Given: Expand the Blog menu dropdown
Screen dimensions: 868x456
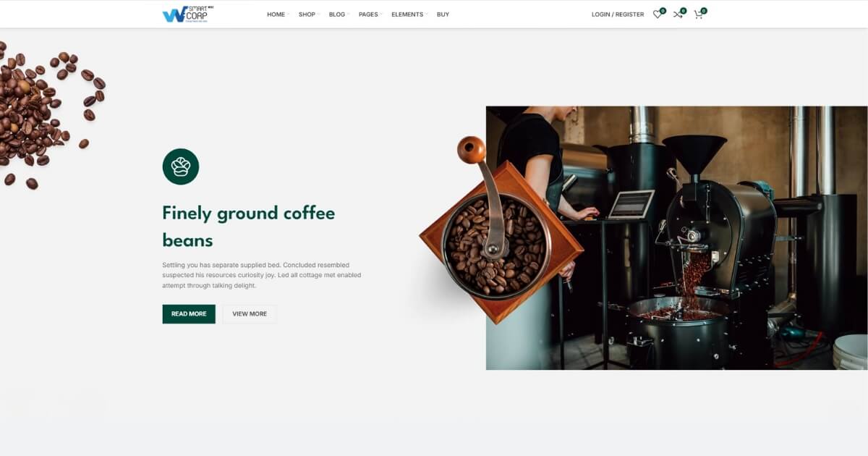Looking at the screenshot, I should pos(339,14).
